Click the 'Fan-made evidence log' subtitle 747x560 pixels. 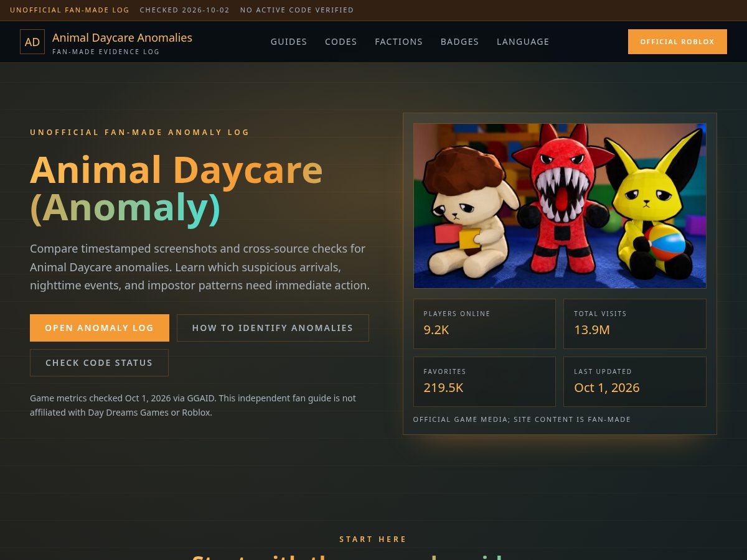point(106,52)
